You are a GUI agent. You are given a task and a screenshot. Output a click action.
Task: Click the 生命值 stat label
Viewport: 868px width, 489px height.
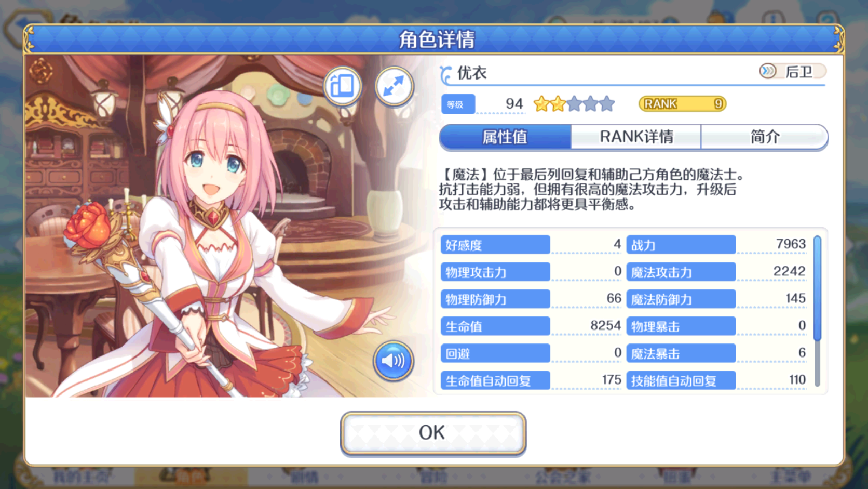pos(495,326)
